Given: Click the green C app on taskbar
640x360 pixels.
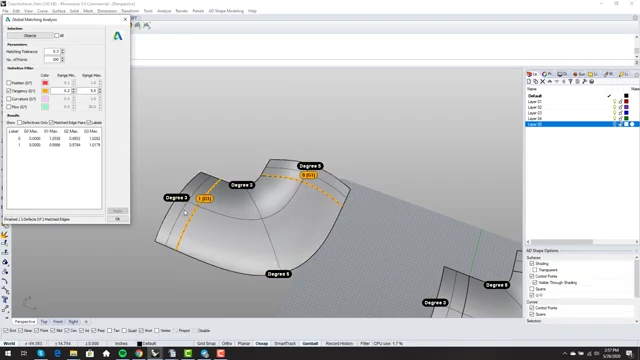Looking at the screenshot, I should [x=188, y=353].
